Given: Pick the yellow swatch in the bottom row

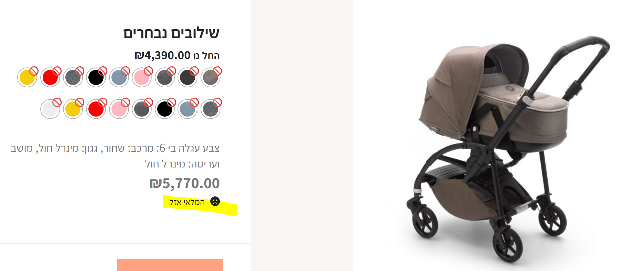Looking at the screenshot, I should pos(73,109).
